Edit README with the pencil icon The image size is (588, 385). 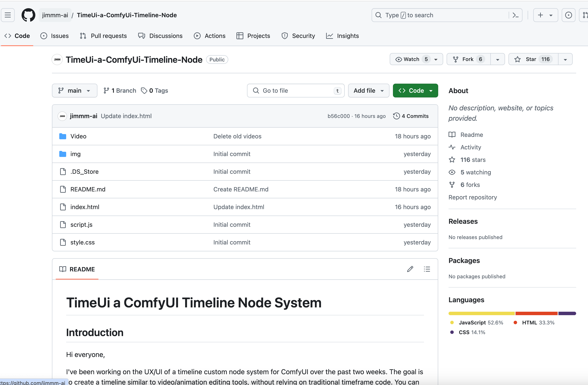(410, 269)
